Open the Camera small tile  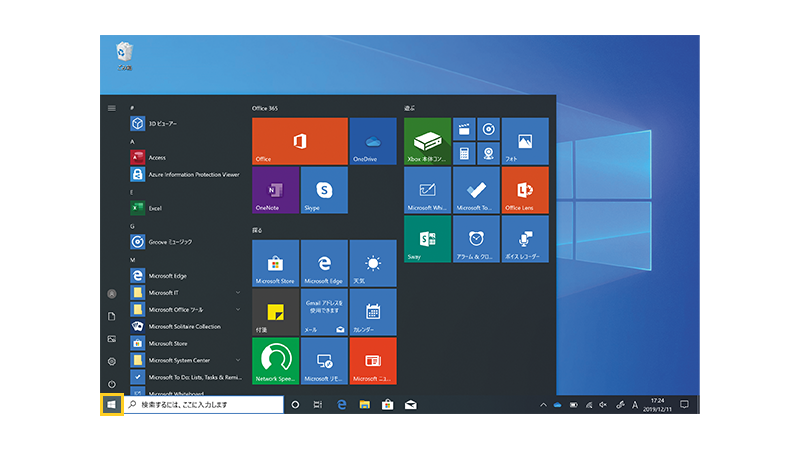488,153
